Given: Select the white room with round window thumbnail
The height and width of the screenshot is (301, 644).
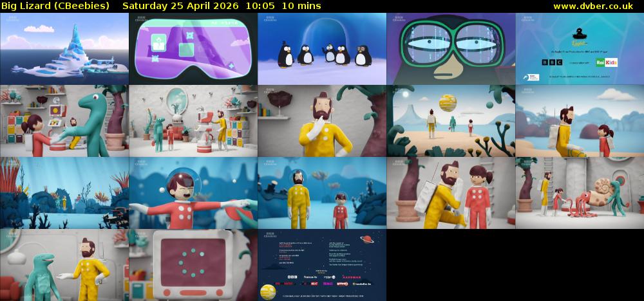Looking at the screenshot, I should (x=193, y=120).
